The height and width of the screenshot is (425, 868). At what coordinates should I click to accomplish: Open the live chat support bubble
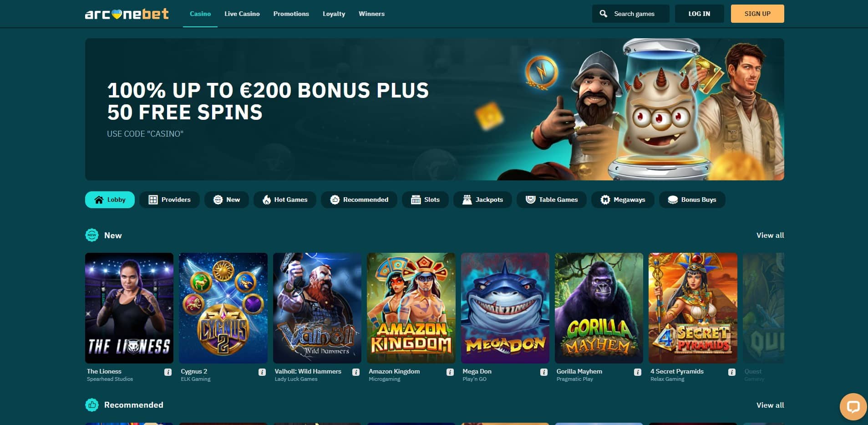[x=853, y=406]
